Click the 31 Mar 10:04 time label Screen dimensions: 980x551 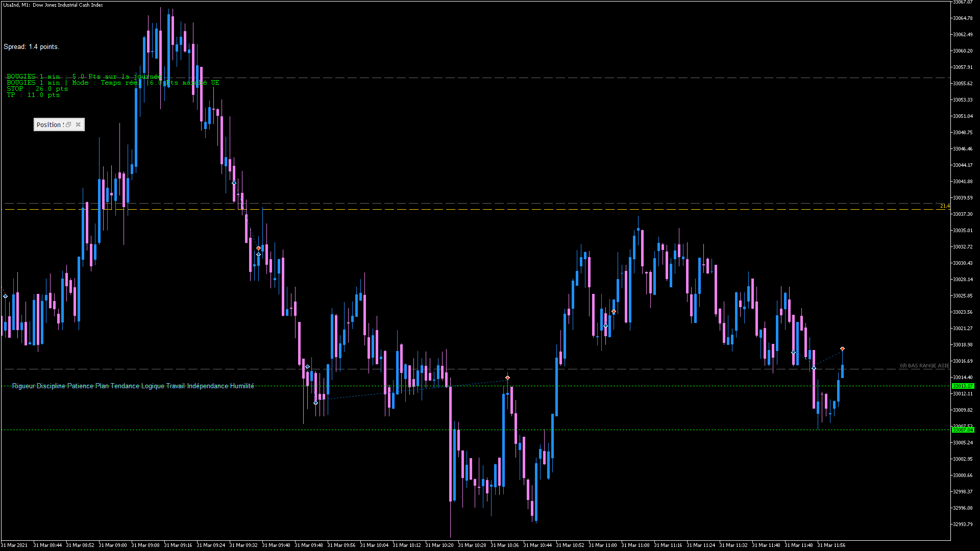(374, 545)
